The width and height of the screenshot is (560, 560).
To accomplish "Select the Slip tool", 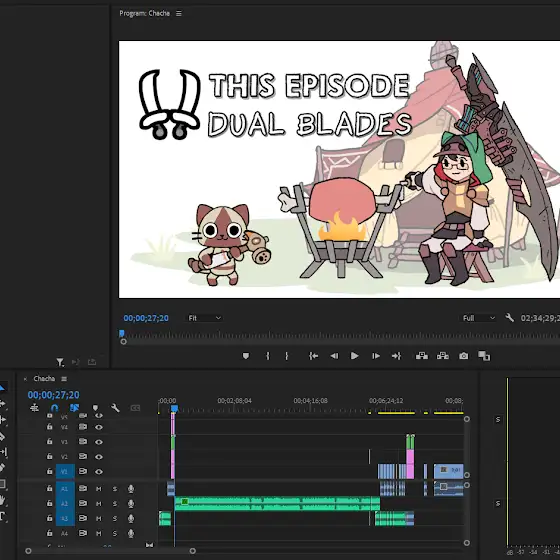I will [3, 452].
